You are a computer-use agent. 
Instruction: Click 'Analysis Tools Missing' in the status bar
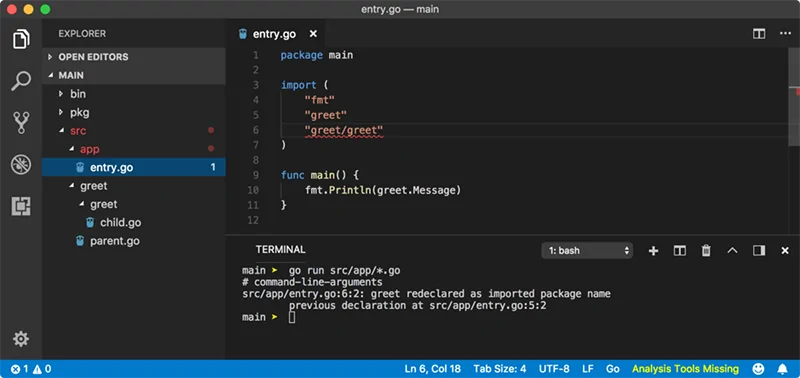685,368
